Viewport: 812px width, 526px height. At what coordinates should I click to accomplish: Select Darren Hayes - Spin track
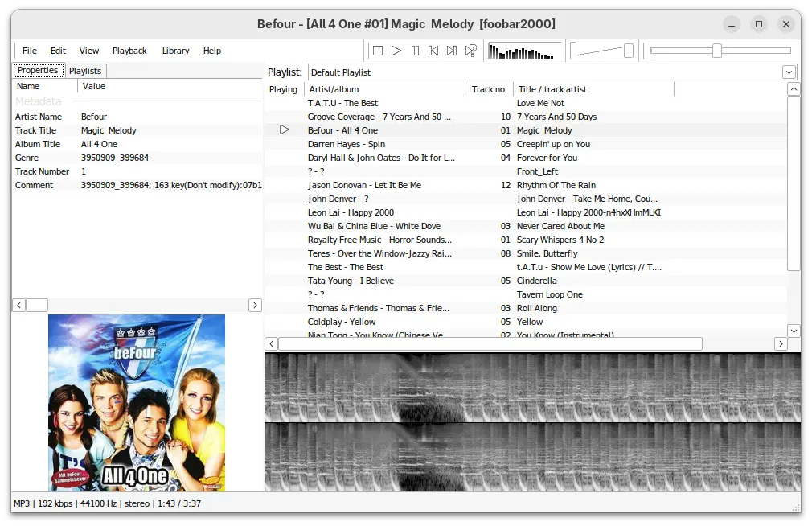pyautogui.click(x=526, y=144)
